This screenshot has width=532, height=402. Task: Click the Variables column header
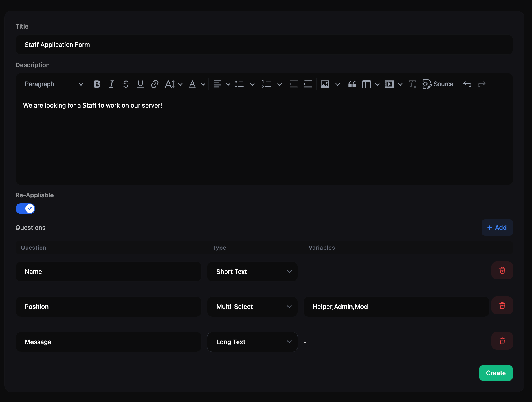pos(322,248)
